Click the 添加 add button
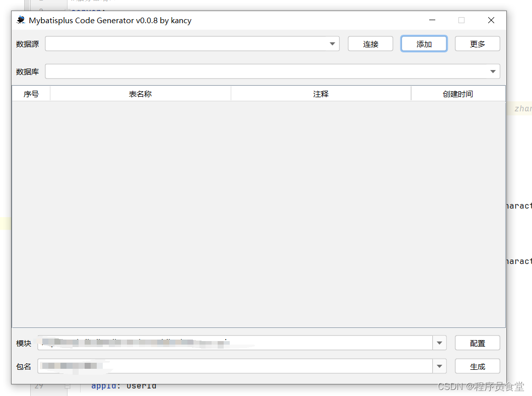This screenshot has height=396, width=532. pos(424,43)
